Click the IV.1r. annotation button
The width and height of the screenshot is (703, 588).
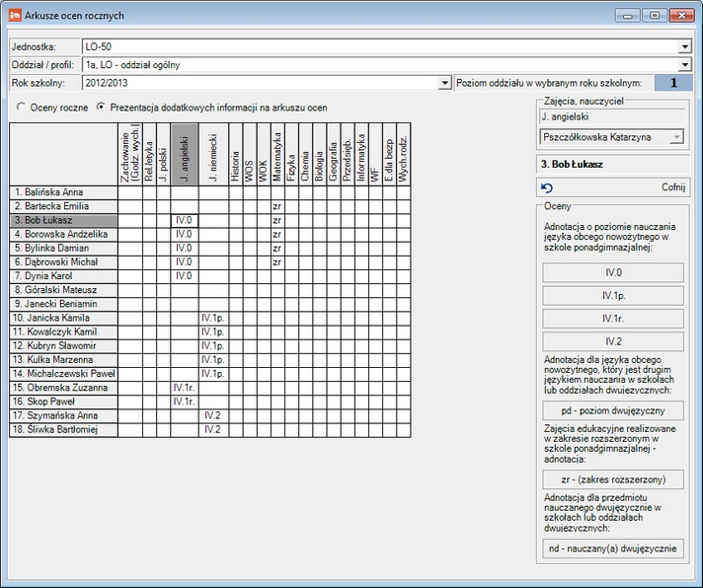[x=613, y=319]
